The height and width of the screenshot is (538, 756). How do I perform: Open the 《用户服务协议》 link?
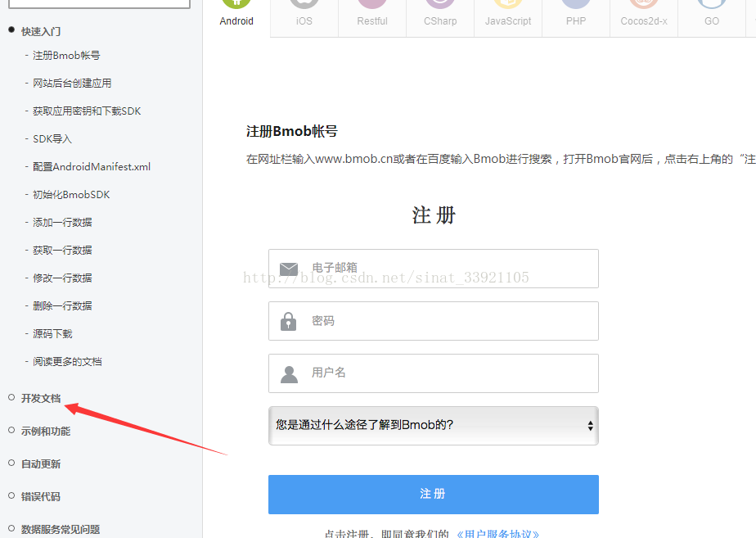pos(497,534)
